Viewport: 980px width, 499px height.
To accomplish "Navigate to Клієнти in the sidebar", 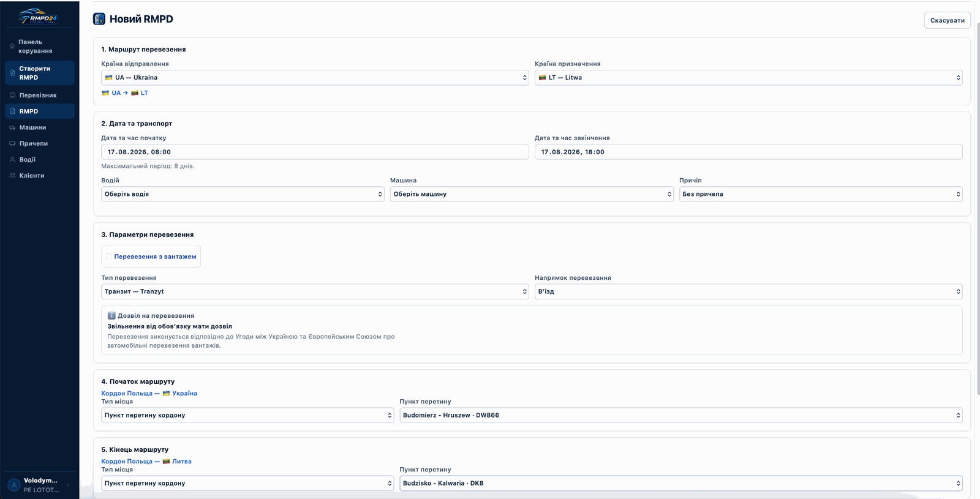I will click(40, 176).
